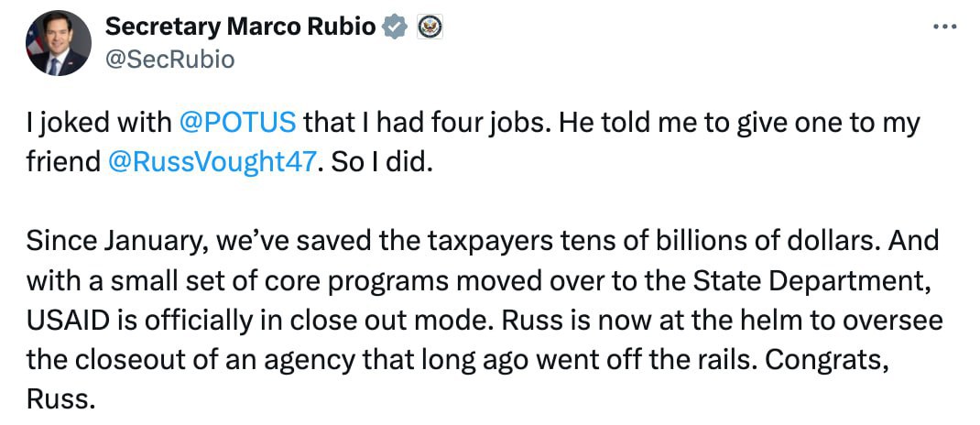Click the government seal affiliation badge
This screenshot has height=425, width=980.
tap(430, 27)
